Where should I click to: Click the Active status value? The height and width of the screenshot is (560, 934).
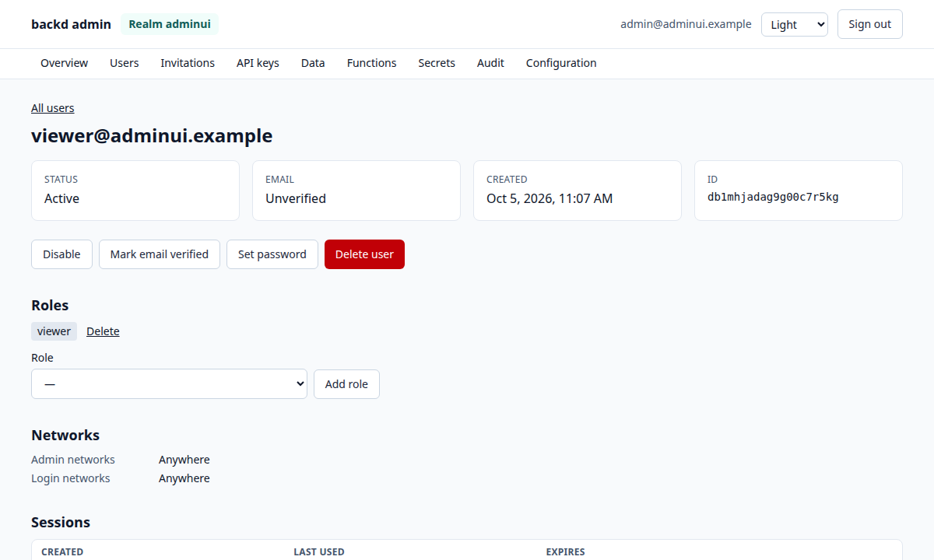pyautogui.click(x=61, y=198)
